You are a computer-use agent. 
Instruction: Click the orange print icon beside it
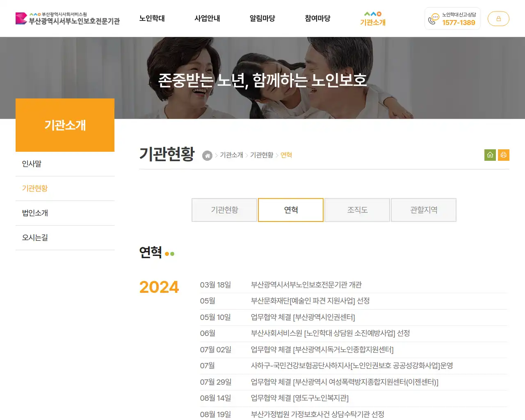[x=504, y=155]
